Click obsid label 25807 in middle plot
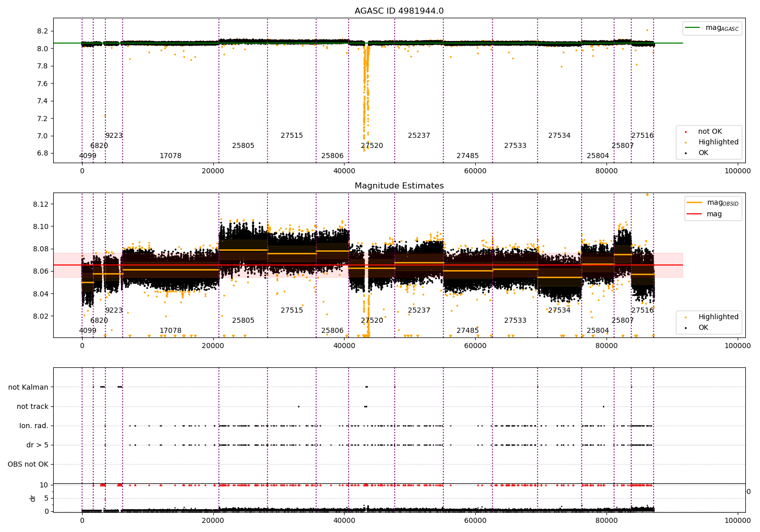 (x=623, y=321)
